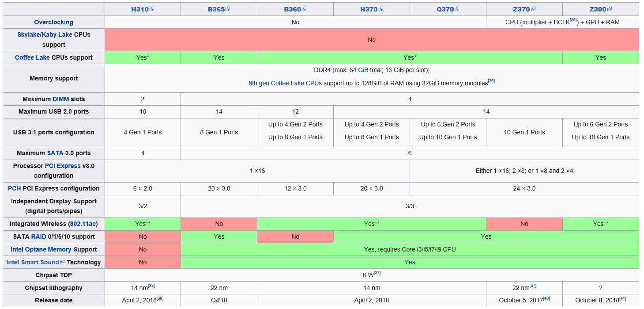Open the Intel Optane Memory link
The height and width of the screenshot is (309, 644).
coord(41,249)
